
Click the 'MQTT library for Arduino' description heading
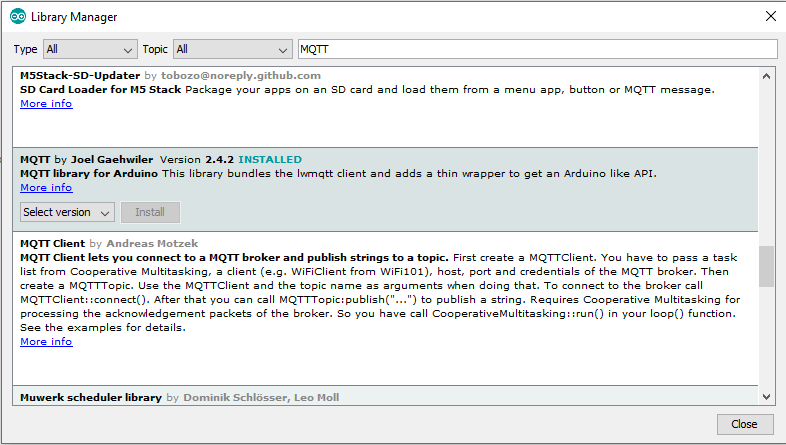[x=89, y=174]
